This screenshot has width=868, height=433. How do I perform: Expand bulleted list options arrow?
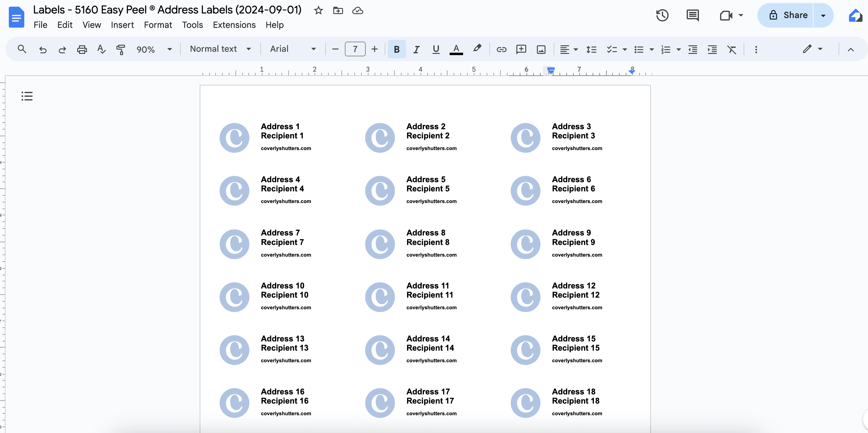tap(652, 50)
